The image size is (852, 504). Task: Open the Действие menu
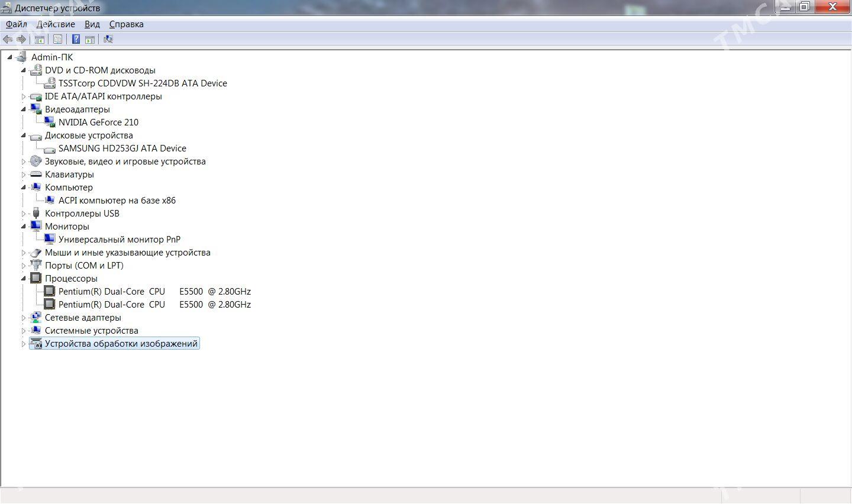tap(56, 24)
